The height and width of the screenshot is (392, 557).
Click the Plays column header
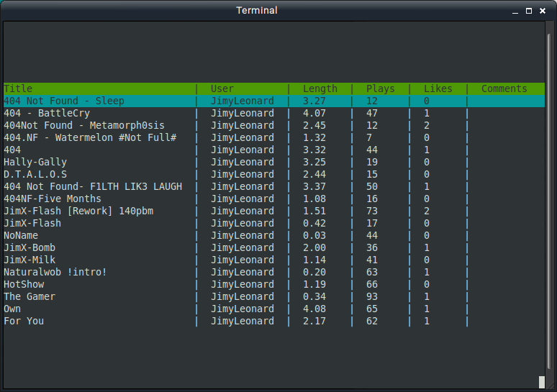click(381, 88)
